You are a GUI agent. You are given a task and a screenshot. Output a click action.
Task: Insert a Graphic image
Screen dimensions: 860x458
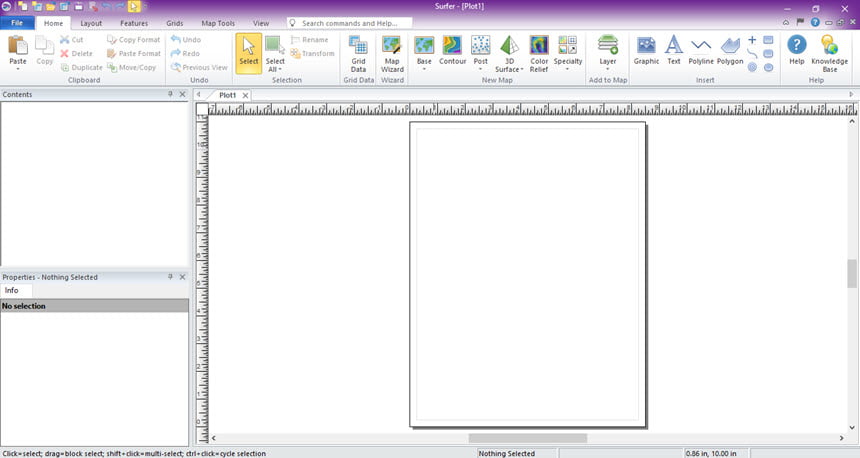[646, 50]
